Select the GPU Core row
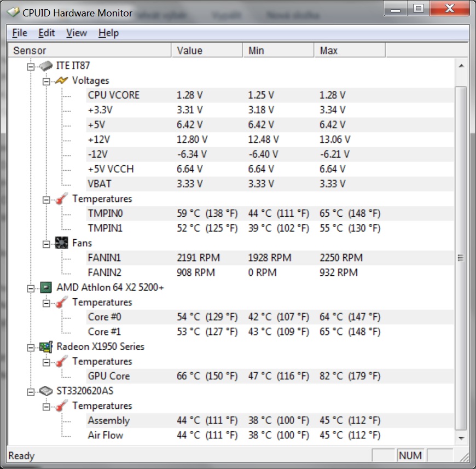476x469 pixels. coord(270,376)
